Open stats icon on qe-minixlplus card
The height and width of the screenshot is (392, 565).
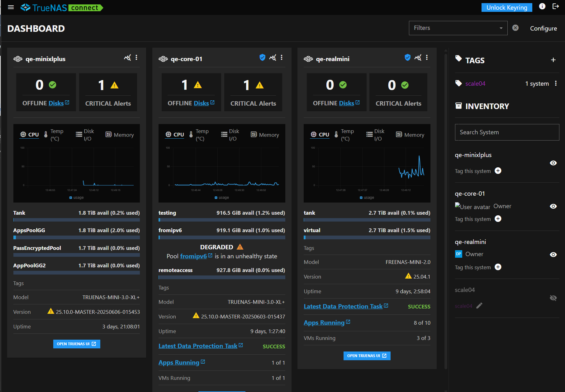(127, 58)
